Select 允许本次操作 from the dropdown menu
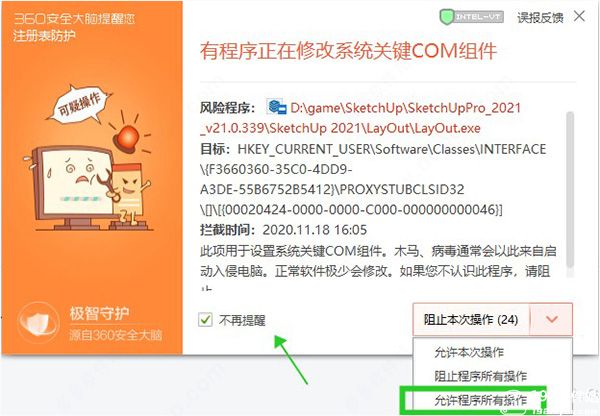600x416 pixels. pos(469,352)
